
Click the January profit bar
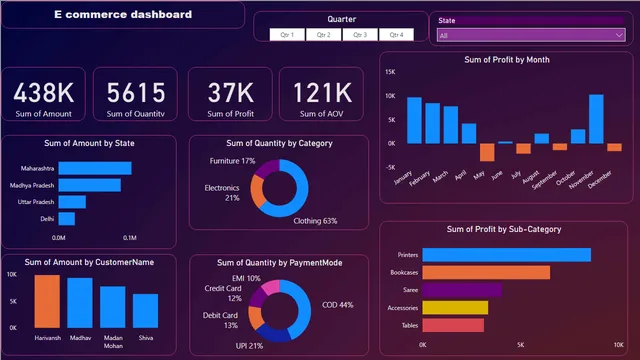414,120
